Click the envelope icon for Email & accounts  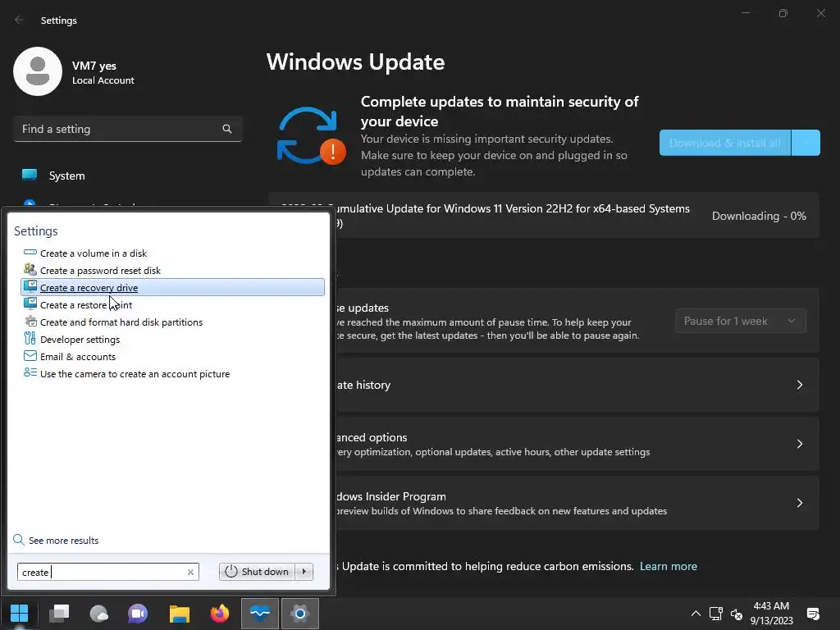pos(30,356)
